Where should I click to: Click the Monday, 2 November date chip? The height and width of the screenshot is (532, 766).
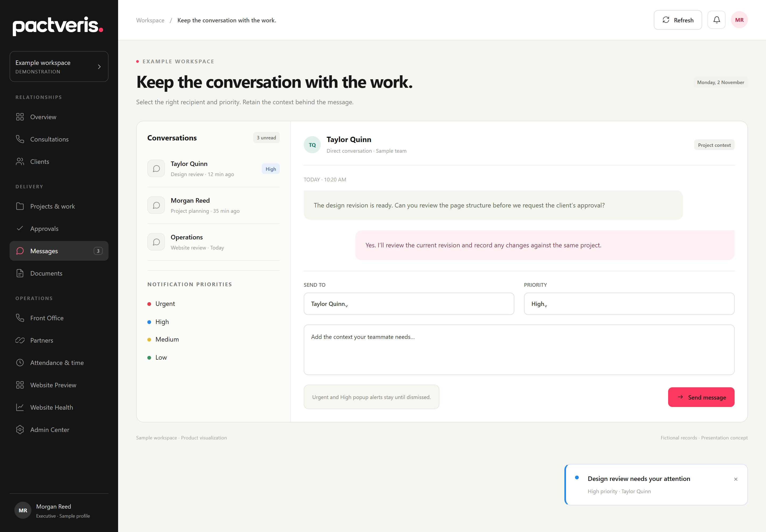(x=720, y=82)
